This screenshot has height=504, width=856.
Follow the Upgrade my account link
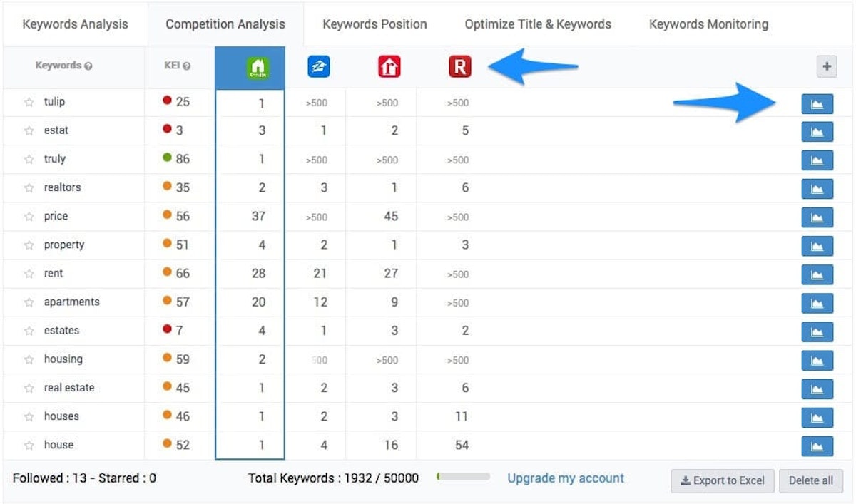point(565,478)
